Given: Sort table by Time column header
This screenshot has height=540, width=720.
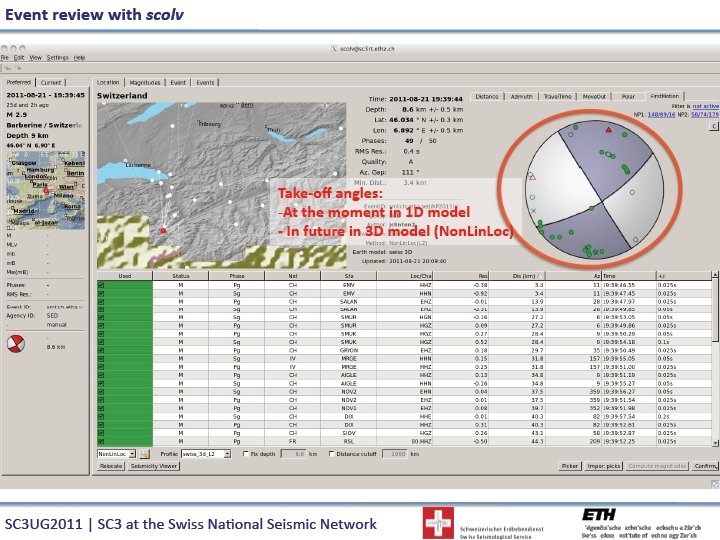Looking at the screenshot, I should pyautogui.click(x=629, y=276).
